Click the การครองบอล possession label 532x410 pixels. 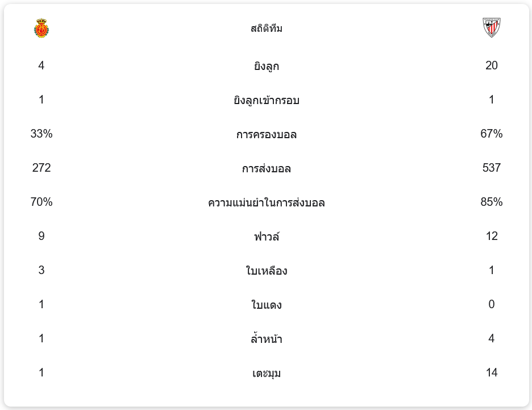pyautogui.click(x=266, y=134)
